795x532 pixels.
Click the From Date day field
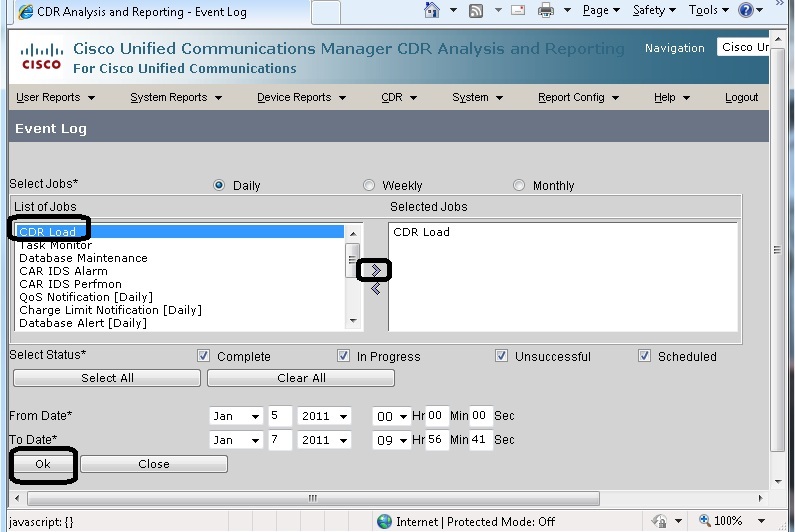(280, 416)
